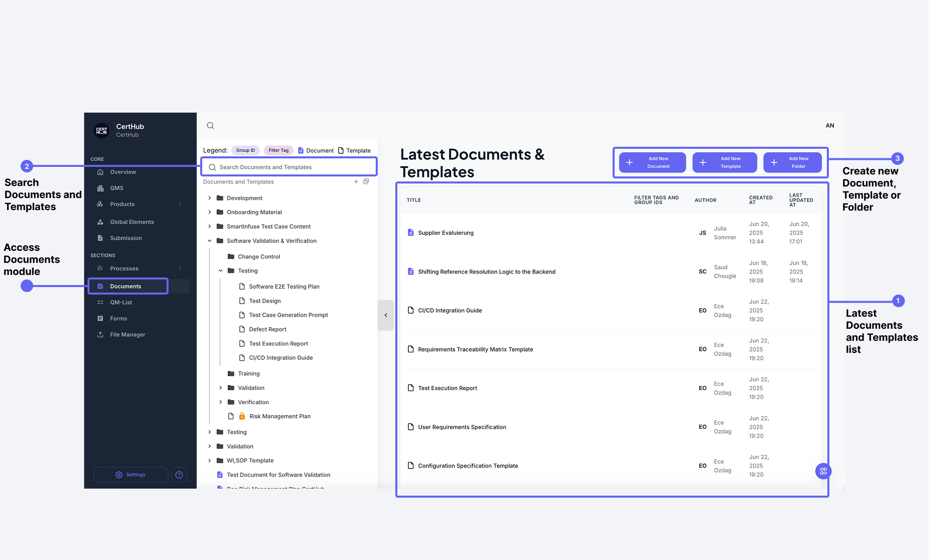Screen dimensions: 934x560
Task: Open Settings at the sidebar bottom
Action: (x=130, y=475)
